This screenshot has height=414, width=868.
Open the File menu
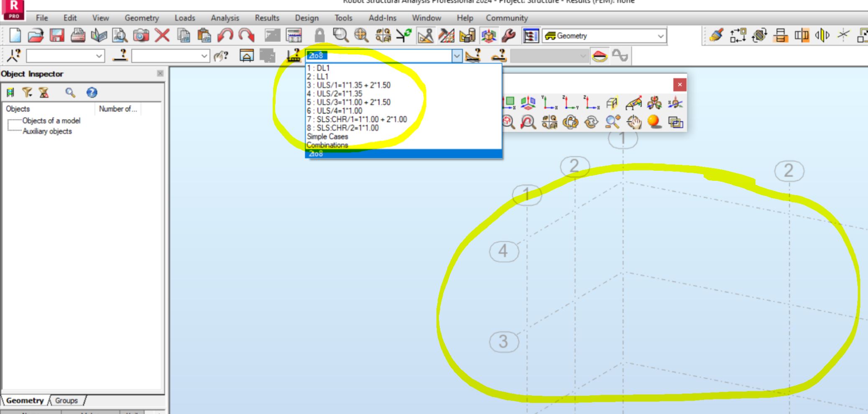coord(42,18)
